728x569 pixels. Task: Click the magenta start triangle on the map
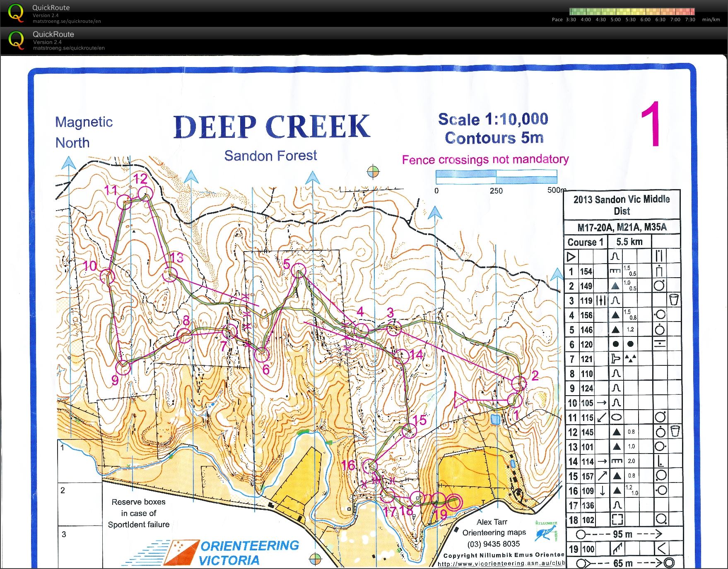tap(460, 400)
